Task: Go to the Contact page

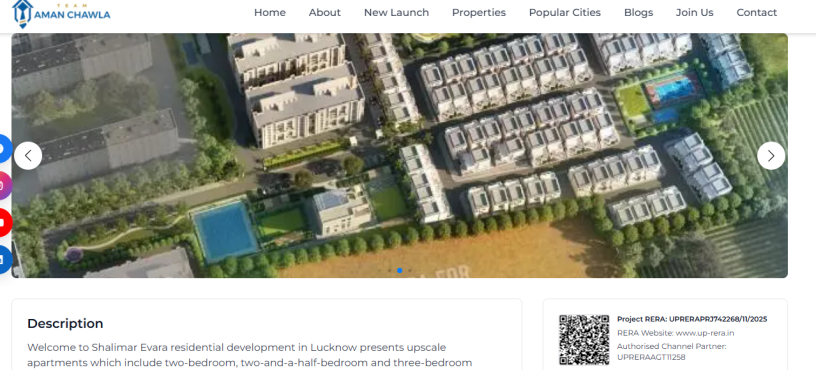Action: pos(757,12)
